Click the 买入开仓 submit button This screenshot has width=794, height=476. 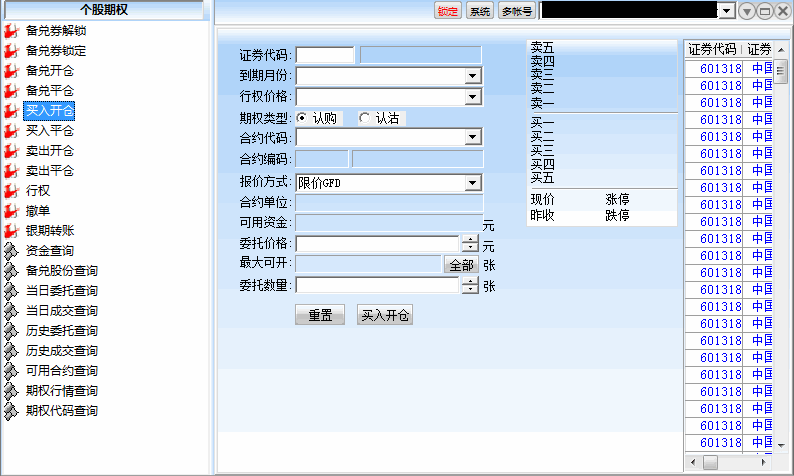click(x=385, y=315)
